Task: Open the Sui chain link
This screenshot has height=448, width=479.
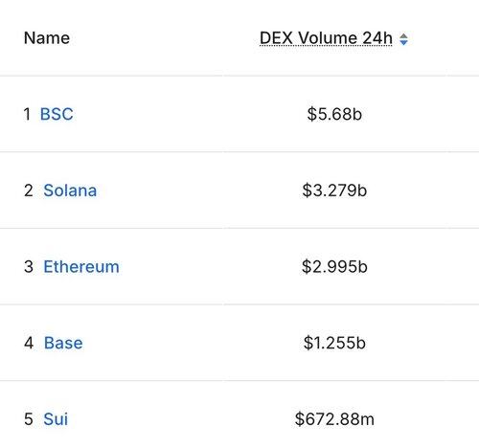Action: click(x=56, y=419)
